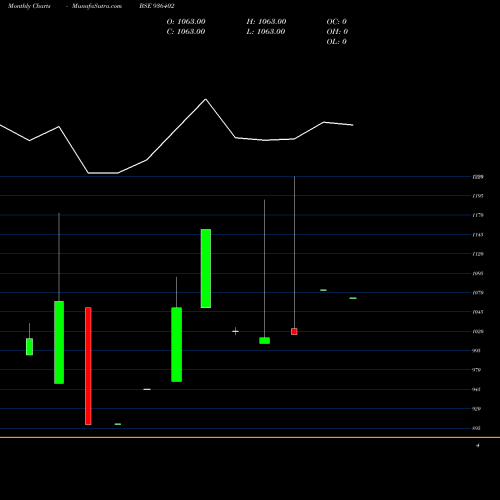500x500 pixels.
Task: Click the small red candle with long upper wick
Action: coord(294,331)
